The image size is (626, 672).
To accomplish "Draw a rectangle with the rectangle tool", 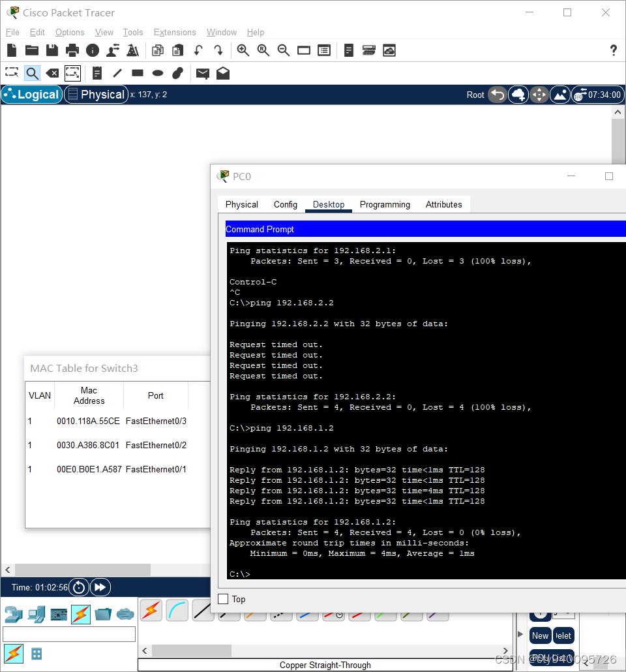I will click(138, 73).
